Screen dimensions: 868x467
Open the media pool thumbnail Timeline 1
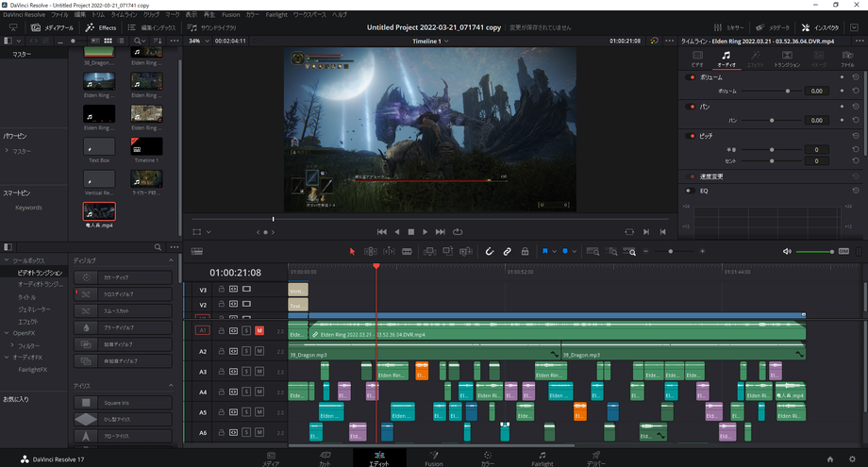click(146, 146)
